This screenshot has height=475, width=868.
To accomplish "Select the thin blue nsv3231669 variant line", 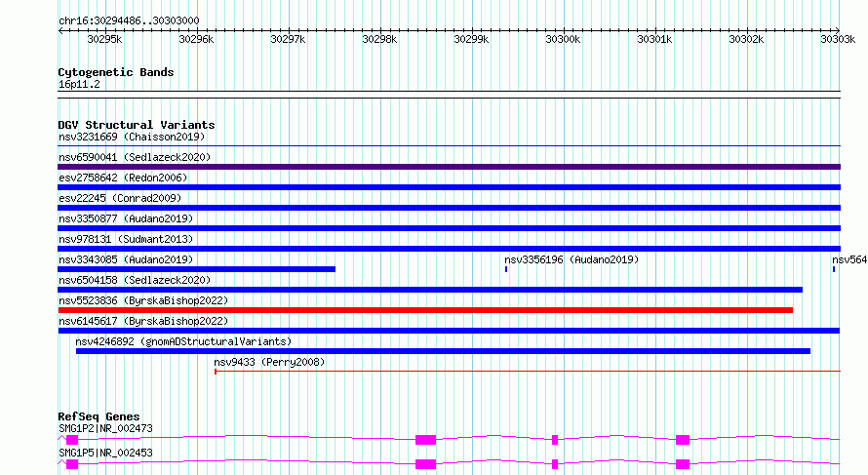I will pyautogui.click(x=449, y=145).
